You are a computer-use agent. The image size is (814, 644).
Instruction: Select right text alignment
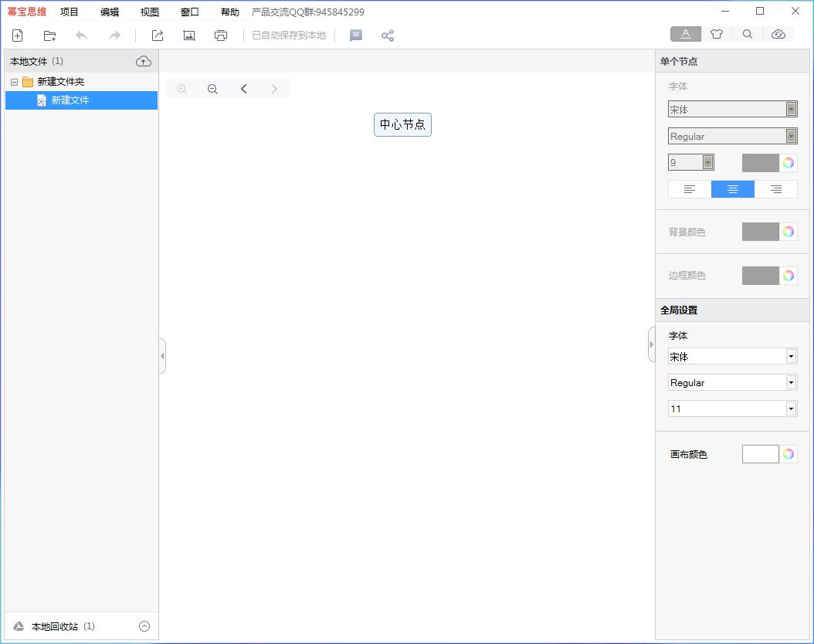click(775, 189)
